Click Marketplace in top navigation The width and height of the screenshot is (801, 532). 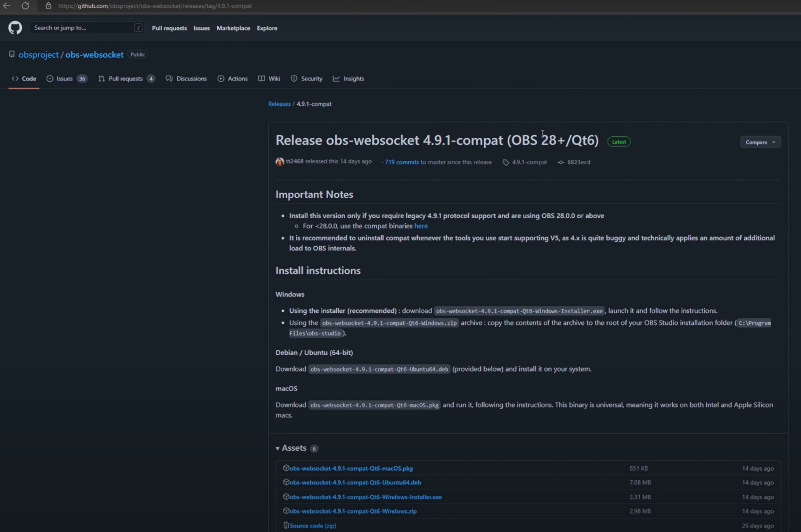click(233, 28)
